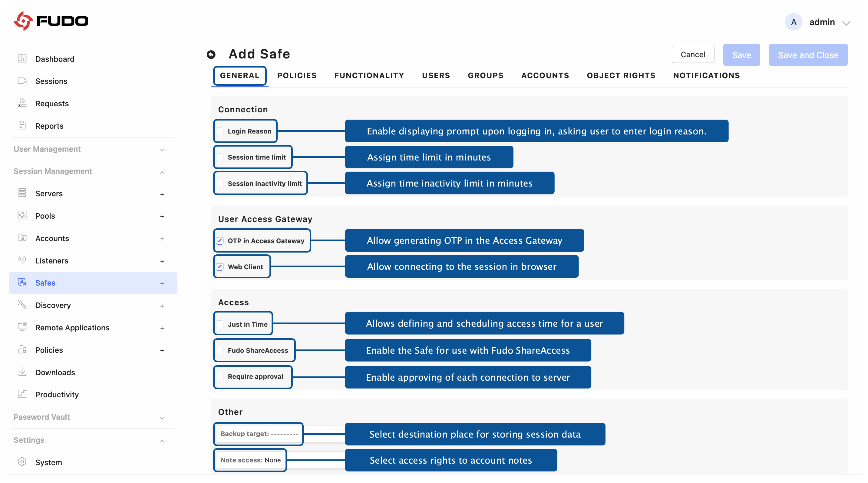868x483 pixels.
Task: Click the plus button next to Pools
Action: [x=162, y=217]
